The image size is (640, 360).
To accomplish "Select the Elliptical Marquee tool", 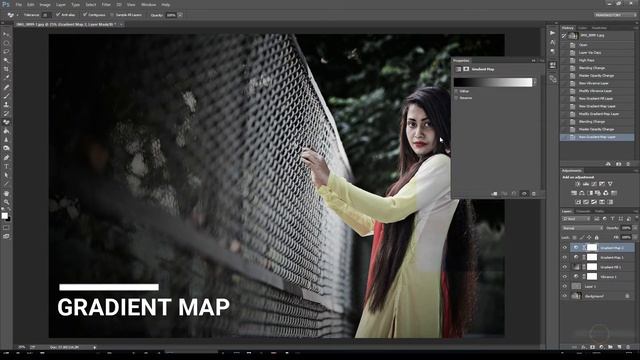I will click(x=6, y=43).
